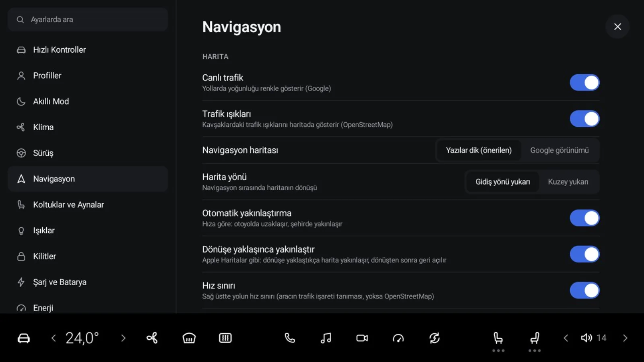This screenshot has height=362, width=644.
Task: Open the music note media icon
Action: 326,338
